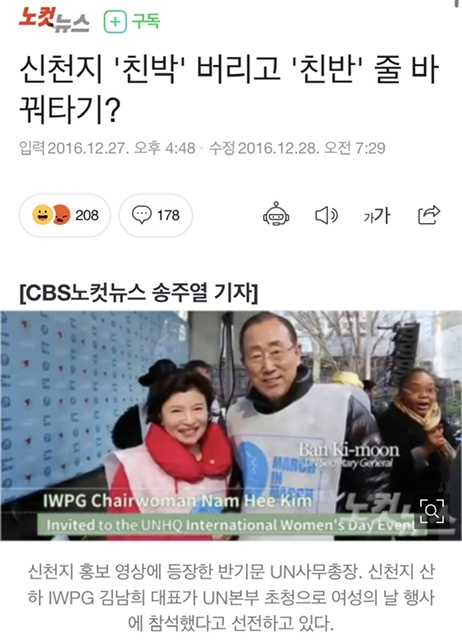Open the robot AI summary icon

[x=276, y=214]
